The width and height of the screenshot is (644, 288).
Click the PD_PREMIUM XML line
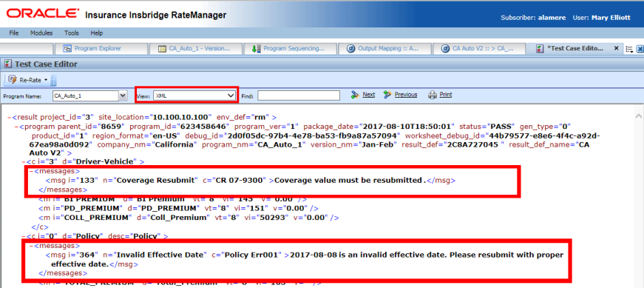pos(178,208)
